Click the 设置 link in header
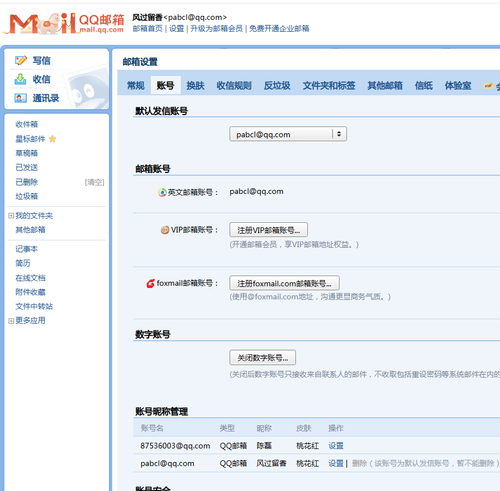This screenshot has height=491, width=500. click(x=176, y=29)
